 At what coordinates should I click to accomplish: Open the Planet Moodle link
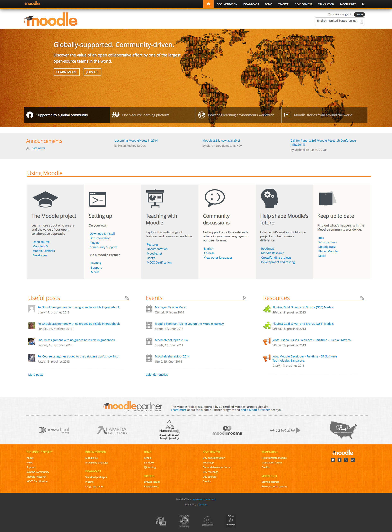point(328,251)
